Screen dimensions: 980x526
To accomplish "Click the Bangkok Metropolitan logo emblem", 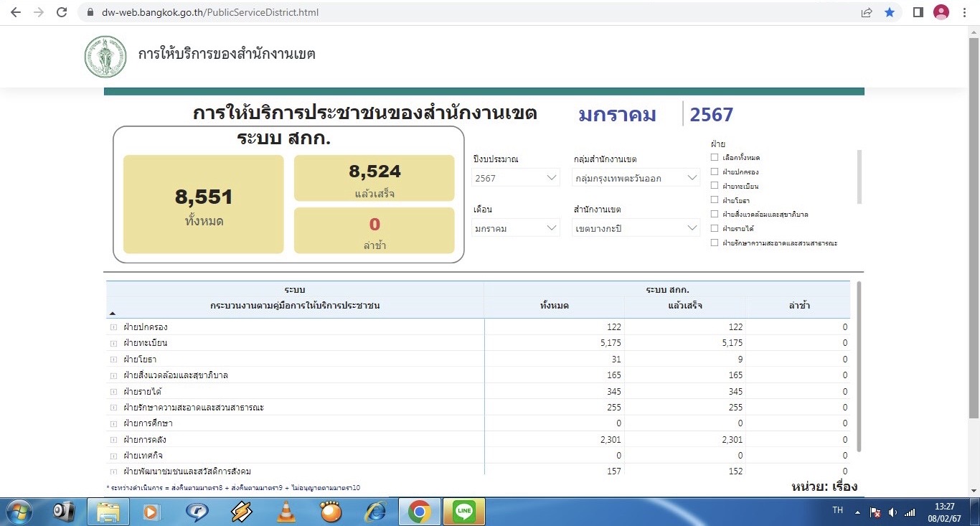I will click(105, 57).
